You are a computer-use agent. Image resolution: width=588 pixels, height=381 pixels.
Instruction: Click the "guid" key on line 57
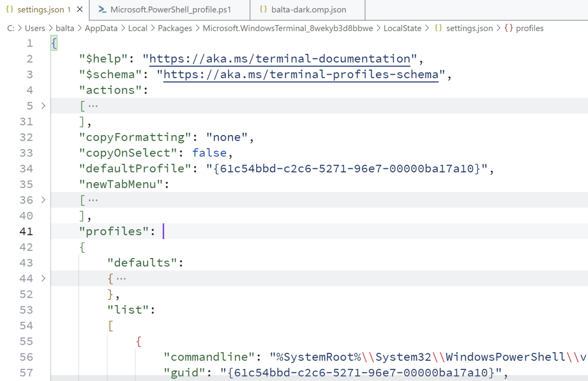185,373
